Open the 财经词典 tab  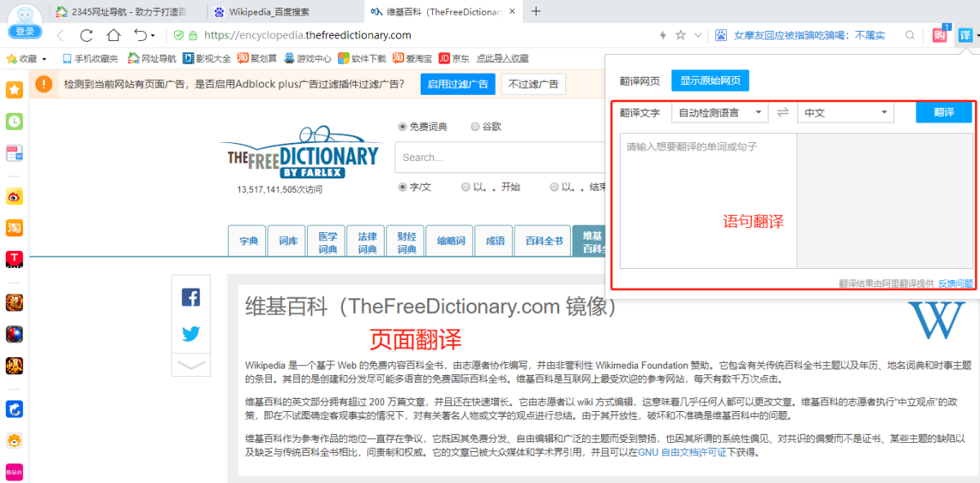tap(408, 241)
